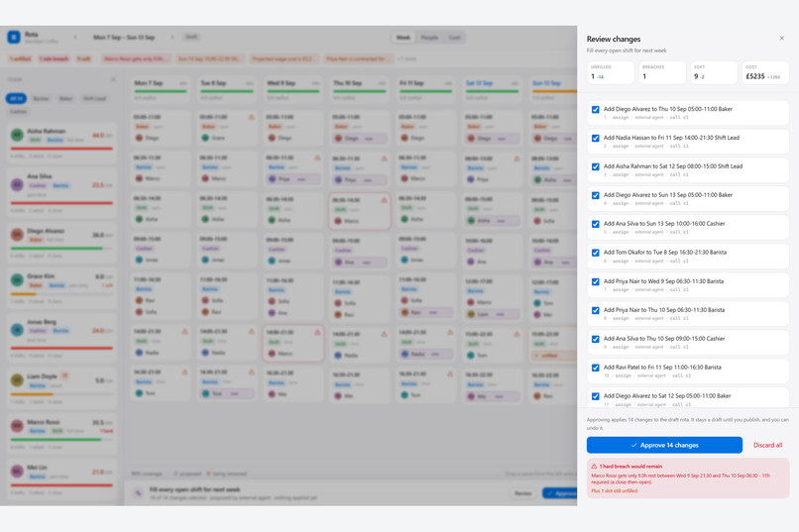Viewport: 799px width, 532px height.
Task: Select the All 14 team filter chip
Action: 16,98
